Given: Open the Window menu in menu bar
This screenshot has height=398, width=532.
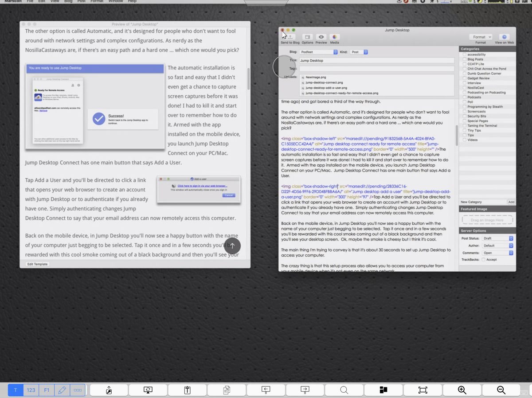Looking at the screenshot, I should pos(116,1).
